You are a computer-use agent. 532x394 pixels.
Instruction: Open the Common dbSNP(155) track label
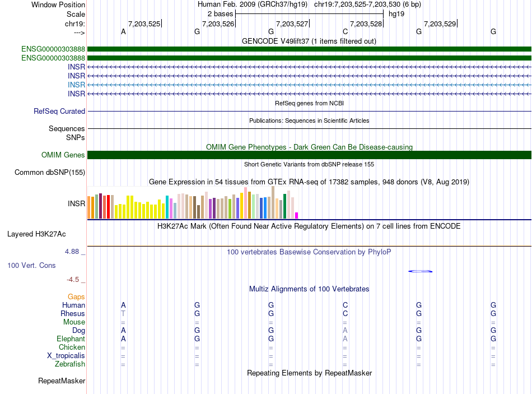click(x=50, y=172)
